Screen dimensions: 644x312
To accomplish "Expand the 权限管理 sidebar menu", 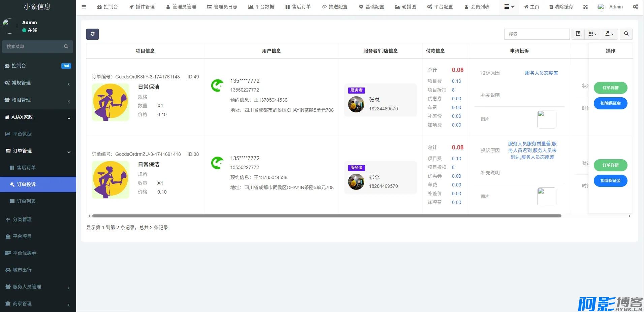I will coord(38,100).
